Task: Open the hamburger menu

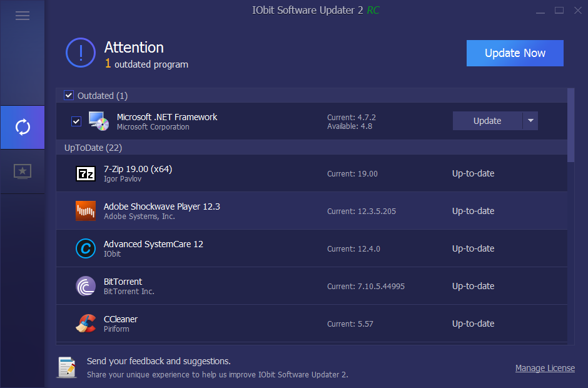Action: click(23, 16)
